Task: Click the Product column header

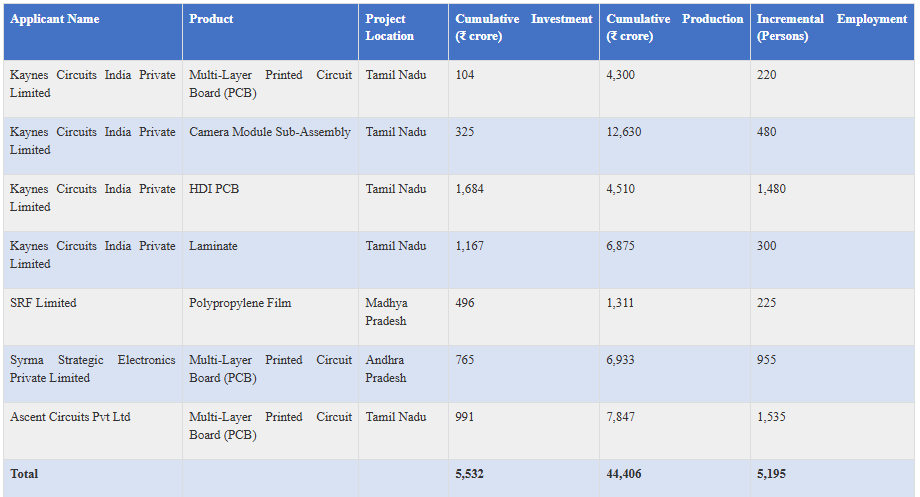Action: pos(211,19)
